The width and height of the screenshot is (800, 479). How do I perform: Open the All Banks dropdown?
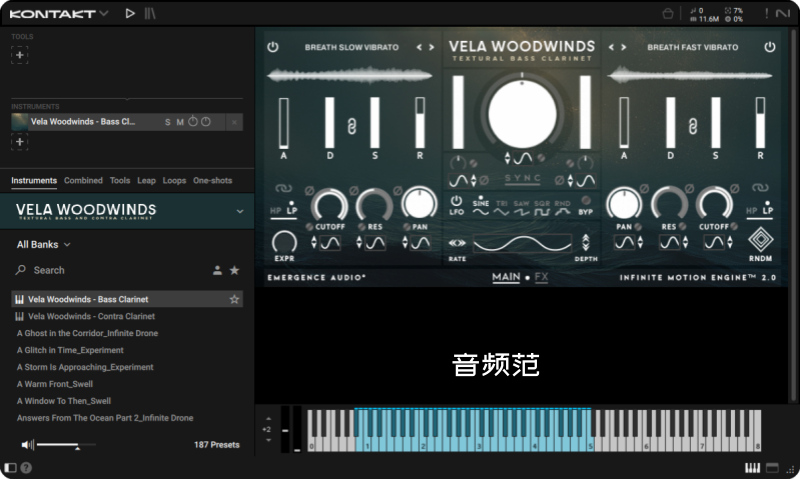click(43, 245)
